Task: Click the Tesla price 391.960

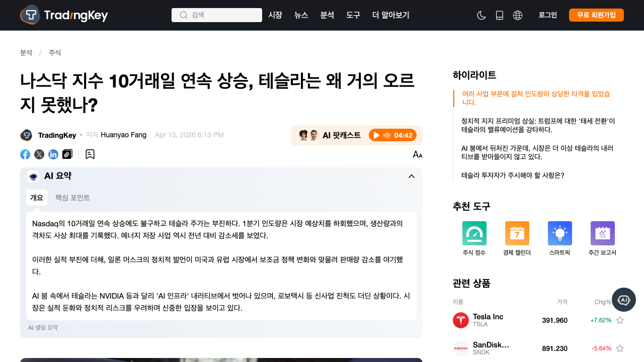Action: coord(554,320)
